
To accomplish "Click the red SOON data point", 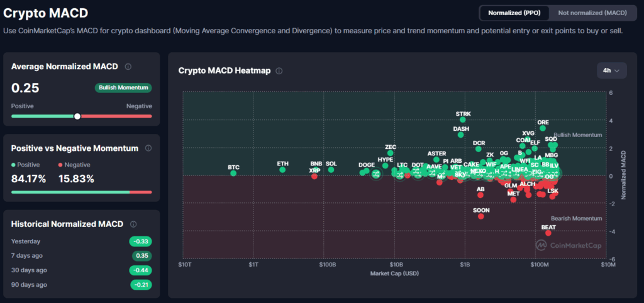I will click(x=481, y=216).
